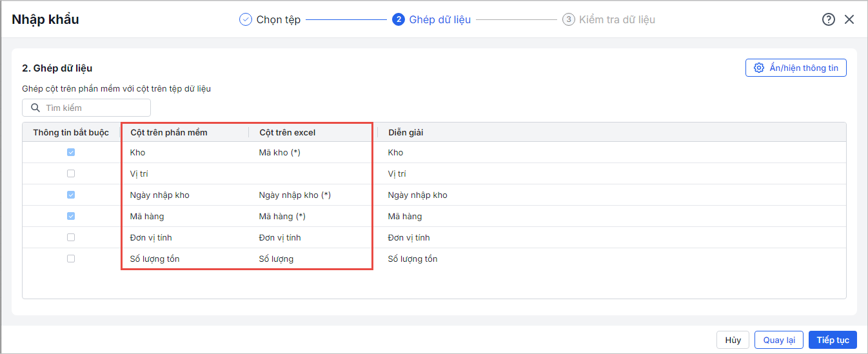Toggle the required checkbox for Đơn vị tính
This screenshot has width=868, height=354.
(71, 237)
